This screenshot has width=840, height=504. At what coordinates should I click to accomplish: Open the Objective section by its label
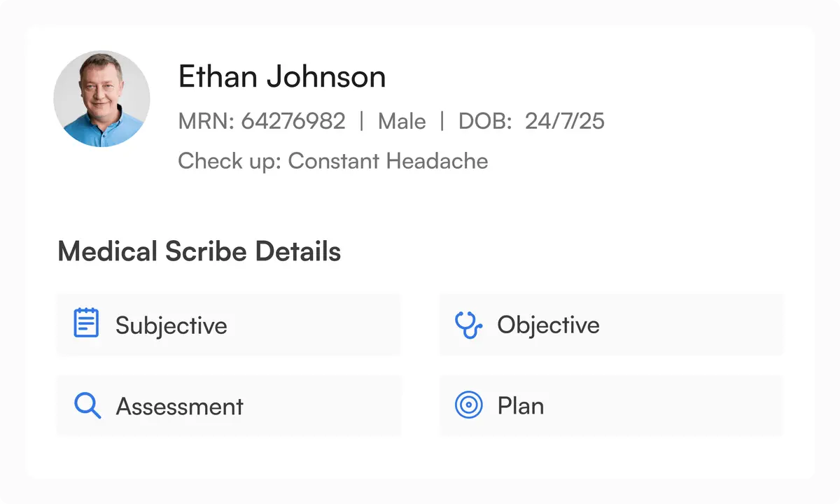pyautogui.click(x=548, y=325)
